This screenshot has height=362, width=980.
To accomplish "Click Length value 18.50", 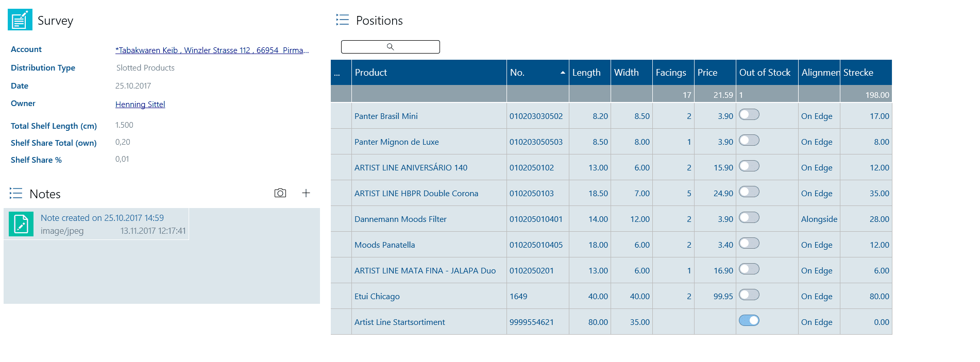I will click(x=598, y=193).
